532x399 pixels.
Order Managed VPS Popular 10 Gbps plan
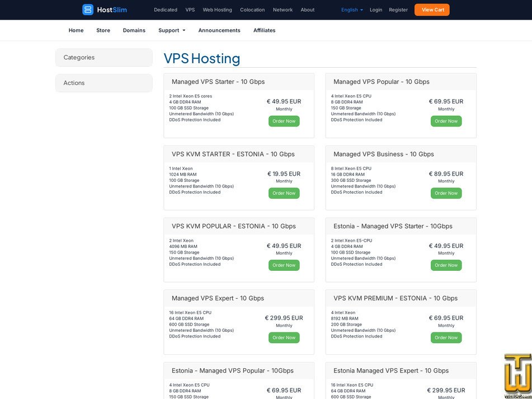tap(446, 121)
